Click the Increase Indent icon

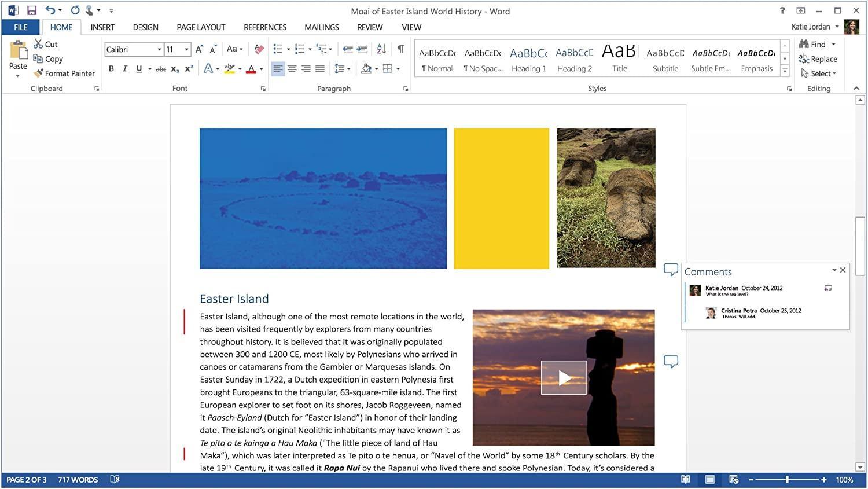tap(362, 49)
